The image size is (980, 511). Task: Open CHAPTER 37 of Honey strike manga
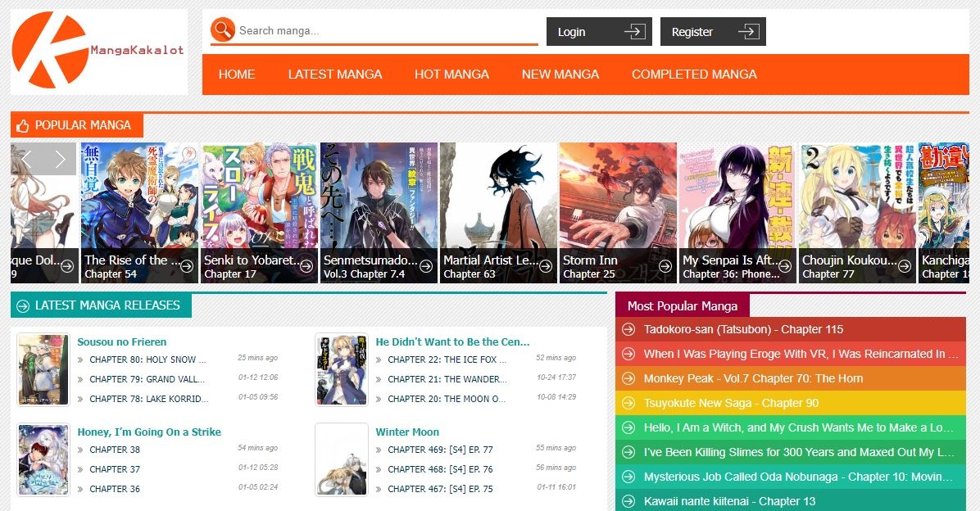click(x=115, y=469)
